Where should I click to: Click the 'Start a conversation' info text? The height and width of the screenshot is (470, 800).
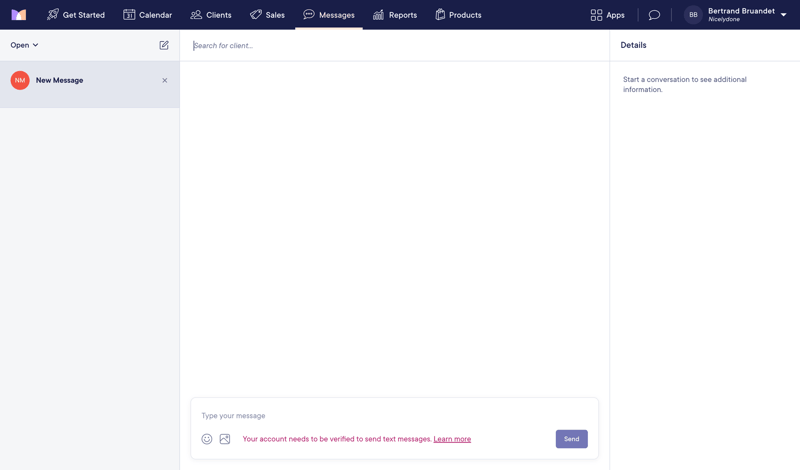point(685,84)
